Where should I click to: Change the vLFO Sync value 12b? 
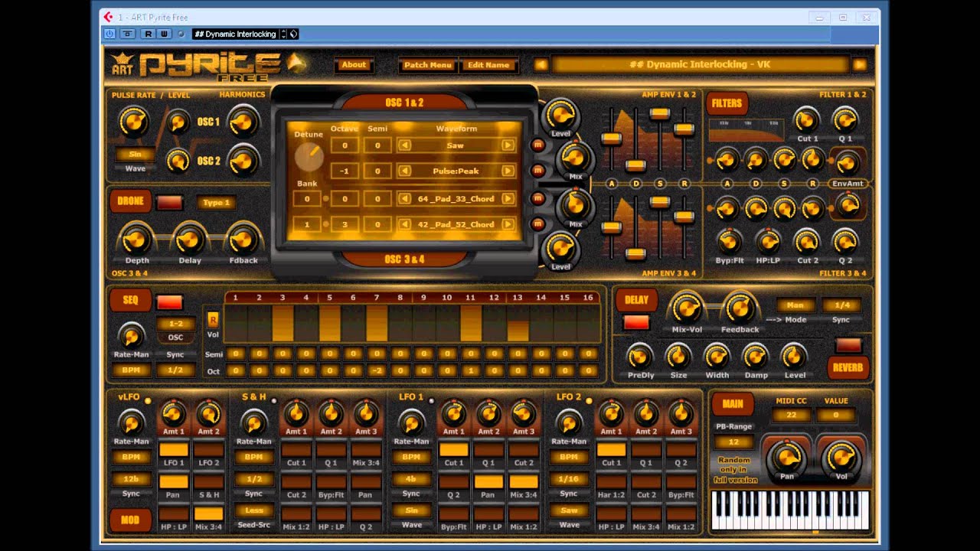[x=131, y=479]
